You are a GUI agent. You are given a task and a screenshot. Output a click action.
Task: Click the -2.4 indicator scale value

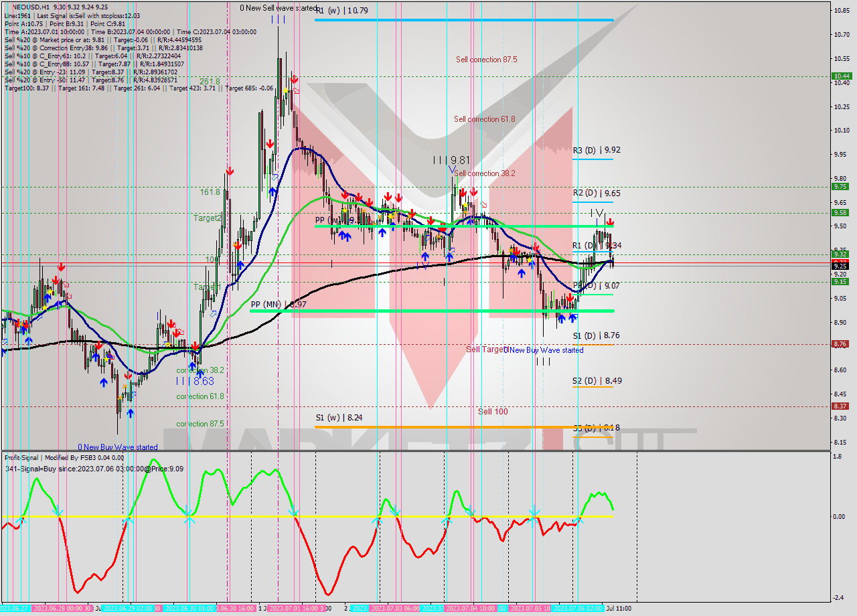(x=837, y=598)
